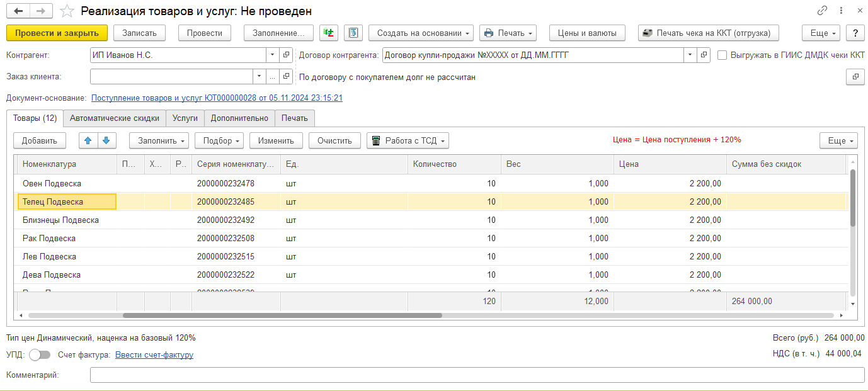This screenshot has height=391, width=868.
Task: Open the help question mark button
Action: point(855,33)
